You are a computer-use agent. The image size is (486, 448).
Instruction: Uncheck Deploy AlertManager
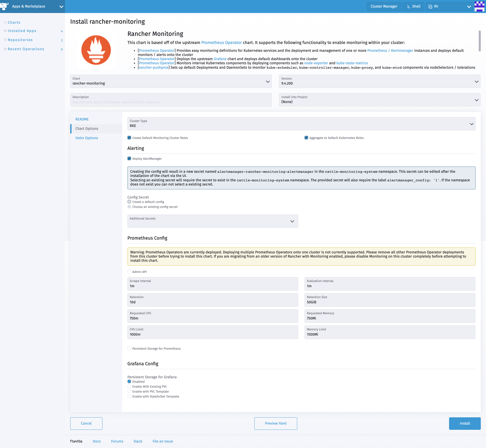[129, 158]
